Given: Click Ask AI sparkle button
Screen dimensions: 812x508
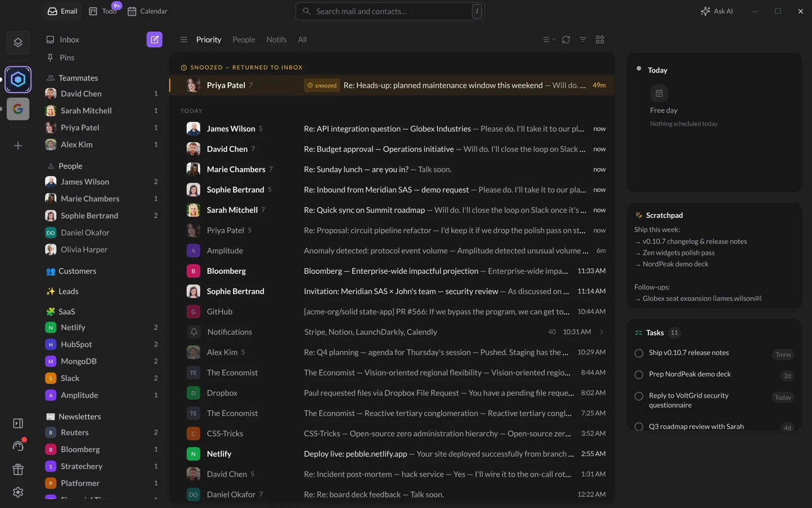Looking at the screenshot, I should click(x=717, y=11).
